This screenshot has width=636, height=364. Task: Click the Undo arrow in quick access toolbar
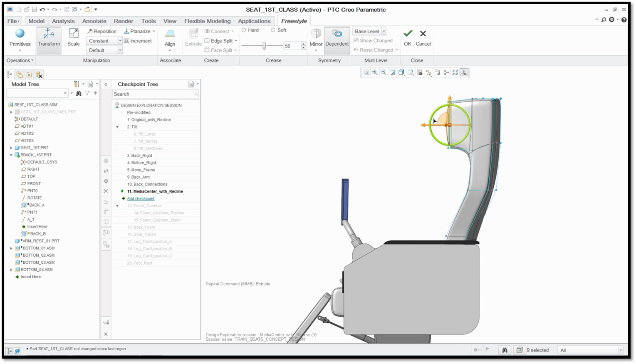tap(42, 9)
